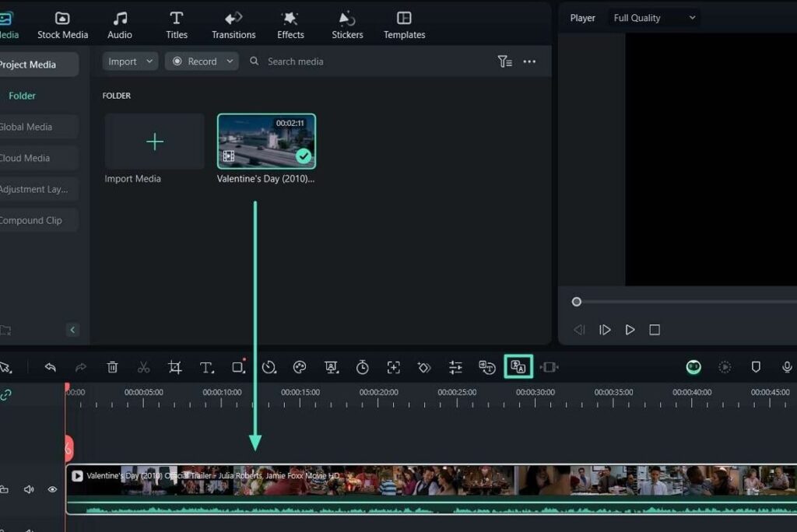This screenshot has width=797, height=532.
Task: Split clip with scissors tool
Action: pyautogui.click(x=144, y=367)
